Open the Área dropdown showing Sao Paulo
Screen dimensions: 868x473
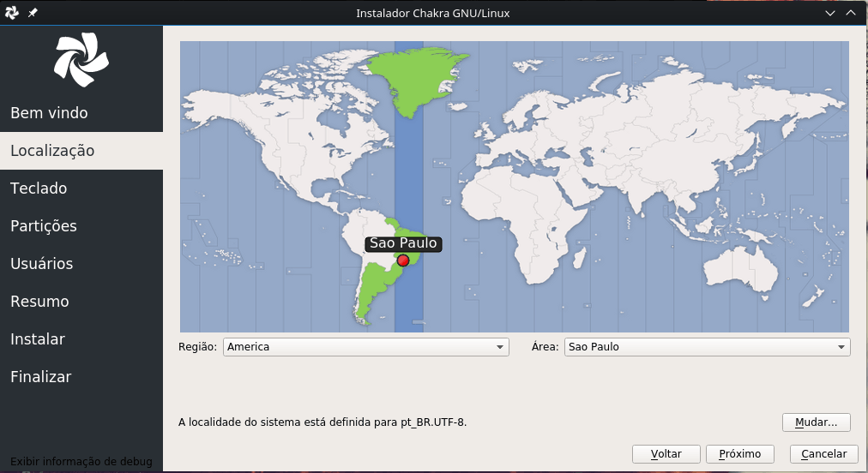pyautogui.click(x=707, y=347)
